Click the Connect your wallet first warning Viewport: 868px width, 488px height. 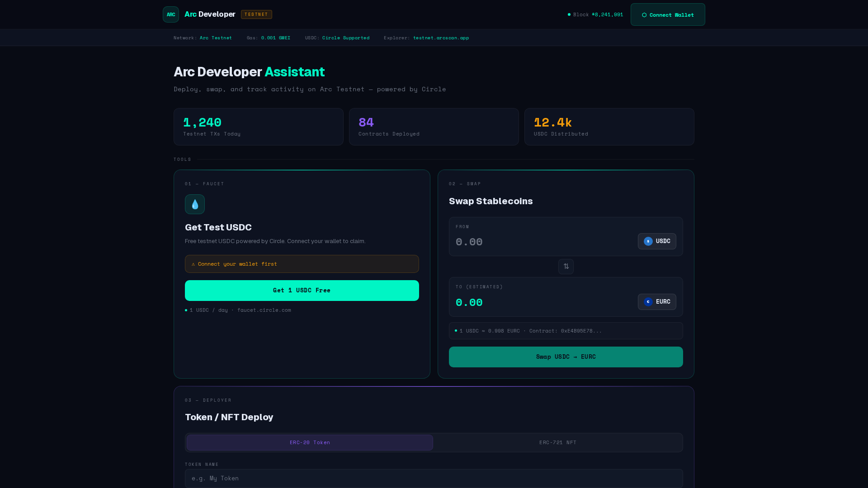point(302,264)
